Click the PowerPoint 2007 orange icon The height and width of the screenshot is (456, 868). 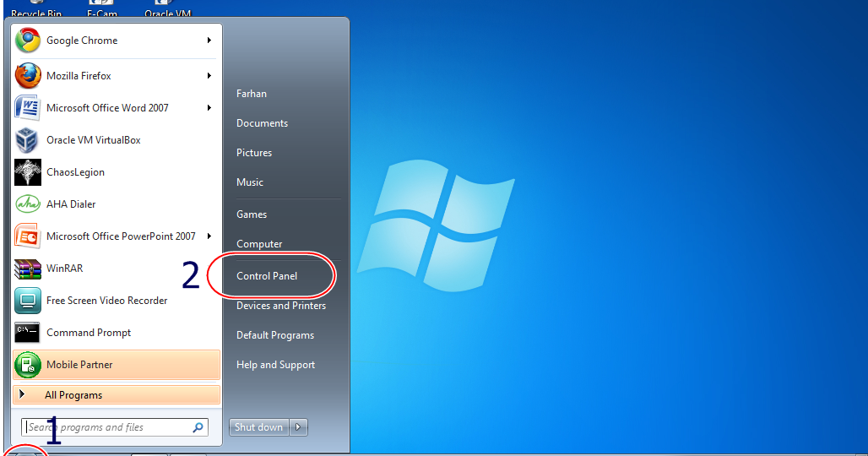tap(28, 236)
